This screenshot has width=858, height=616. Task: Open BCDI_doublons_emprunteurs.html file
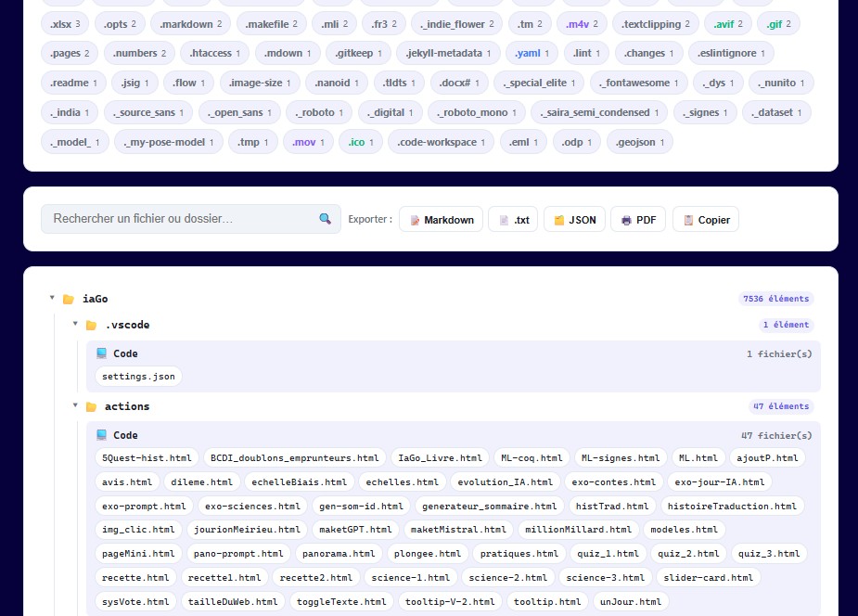[294, 458]
